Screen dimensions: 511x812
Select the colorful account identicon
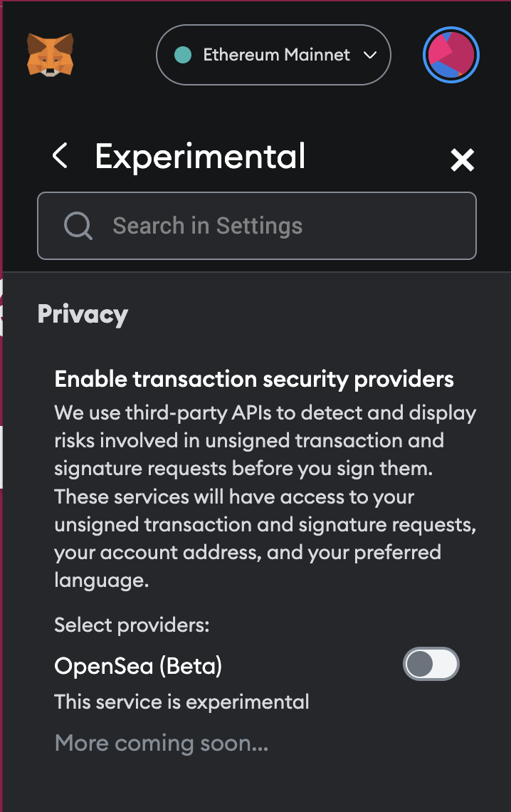point(451,55)
